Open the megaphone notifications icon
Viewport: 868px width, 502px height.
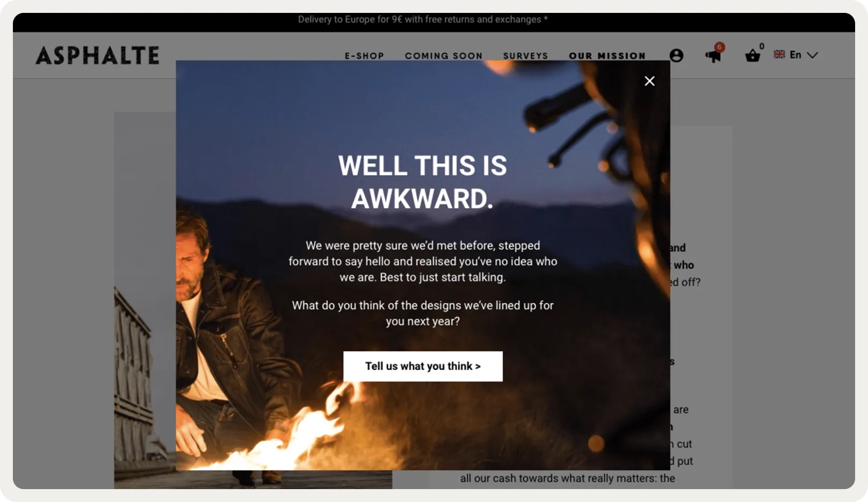point(713,55)
